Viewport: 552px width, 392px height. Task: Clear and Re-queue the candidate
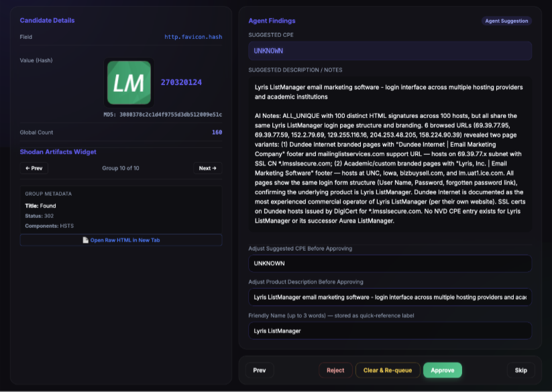click(x=388, y=370)
